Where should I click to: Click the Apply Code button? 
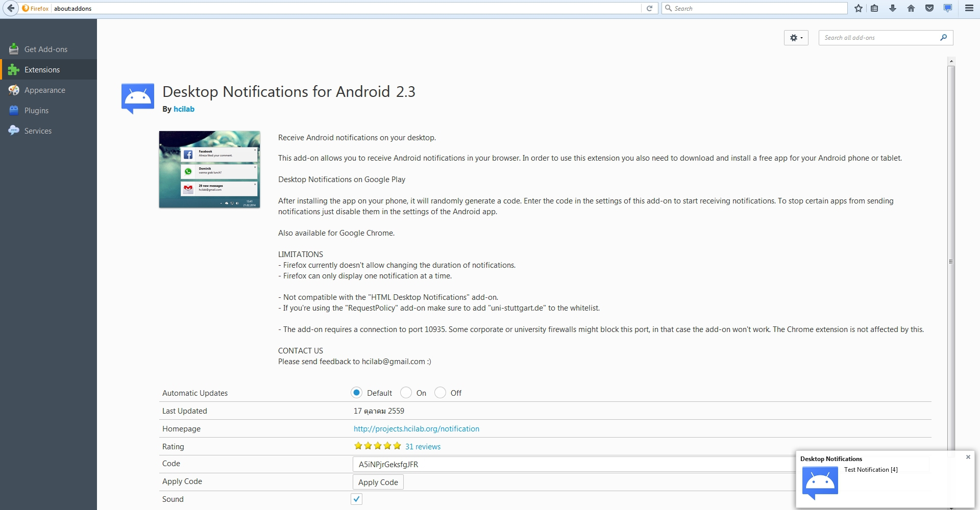[x=378, y=482]
